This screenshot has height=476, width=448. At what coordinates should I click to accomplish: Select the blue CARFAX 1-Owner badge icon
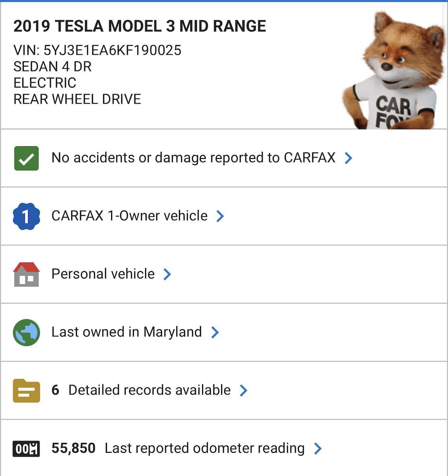pyautogui.click(x=25, y=215)
